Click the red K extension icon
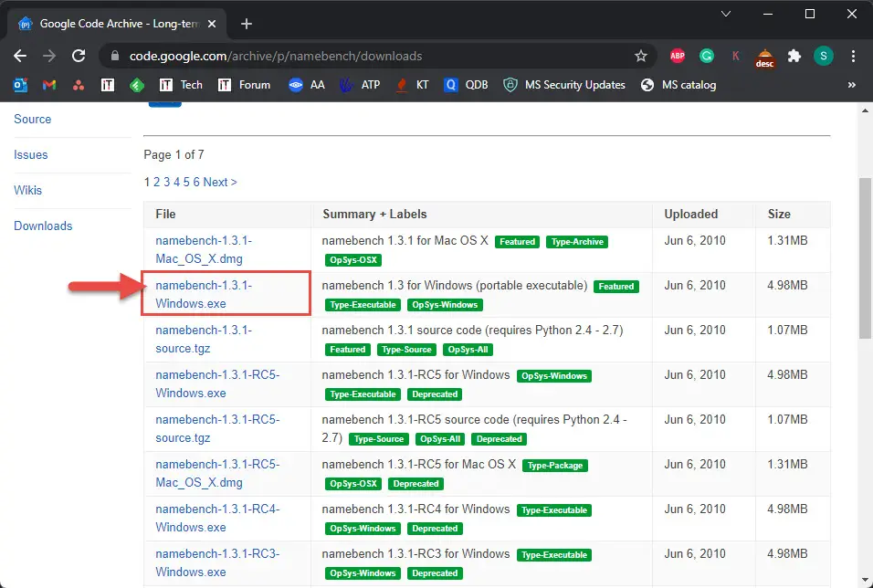 click(735, 56)
